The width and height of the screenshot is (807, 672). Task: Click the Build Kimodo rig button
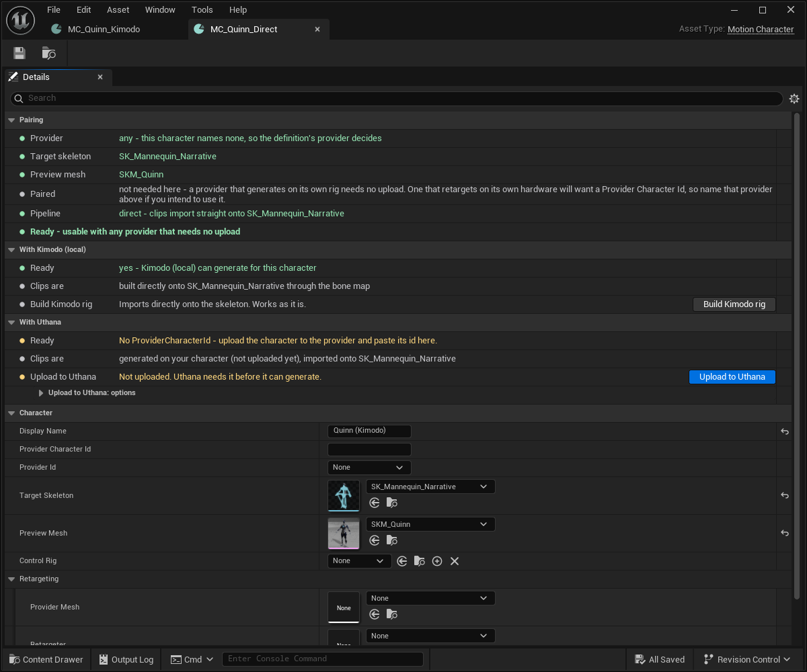tap(734, 304)
